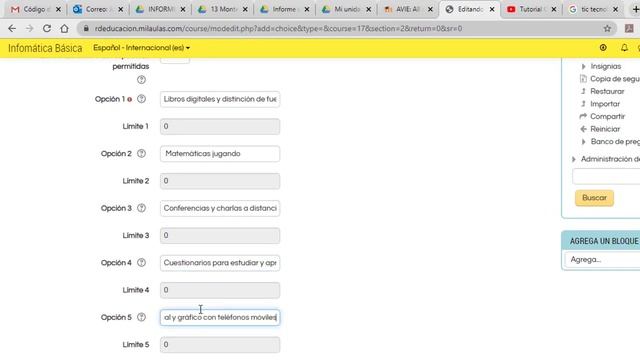Switch to the 13 Mont Drive tab
Screen dimensions: 640x360
point(222,9)
